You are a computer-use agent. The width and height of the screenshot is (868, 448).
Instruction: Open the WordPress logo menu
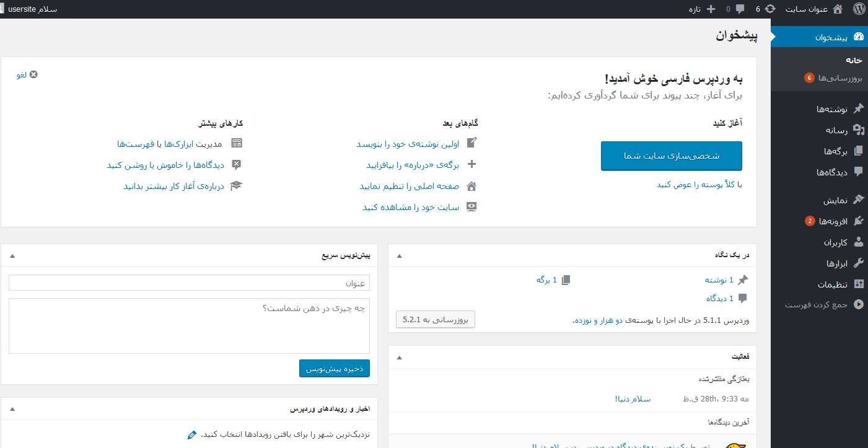click(858, 9)
